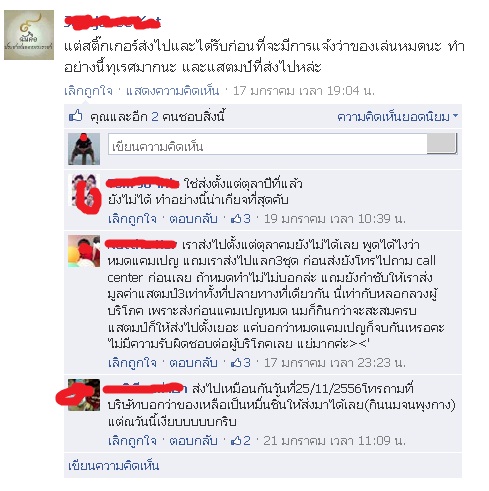Click ตอบกลับ on the 23:23 comment
This screenshot has height=491, width=489.
[193, 362]
